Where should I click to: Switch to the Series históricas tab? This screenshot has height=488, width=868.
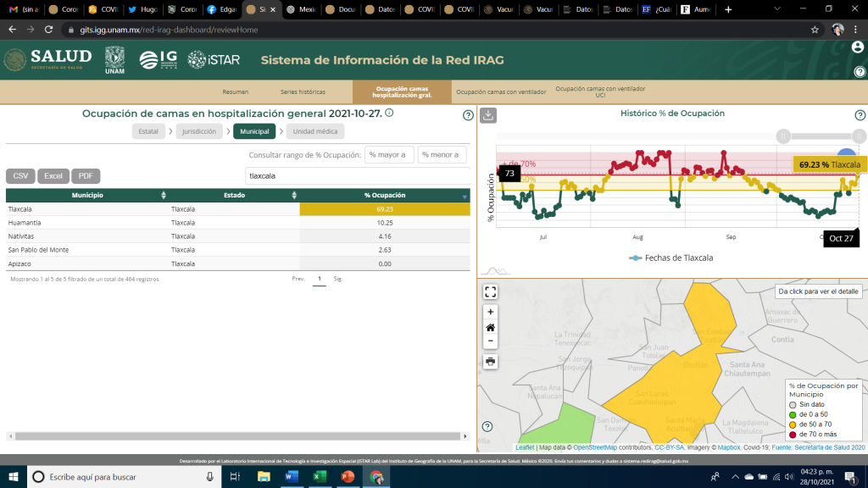[x=303, y=91]
